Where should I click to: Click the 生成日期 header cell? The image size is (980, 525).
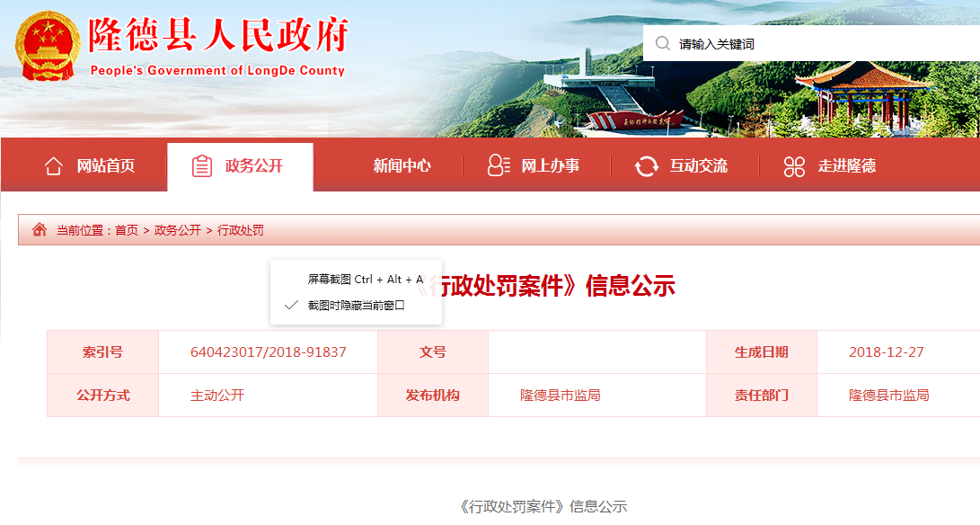click(761, 352)
